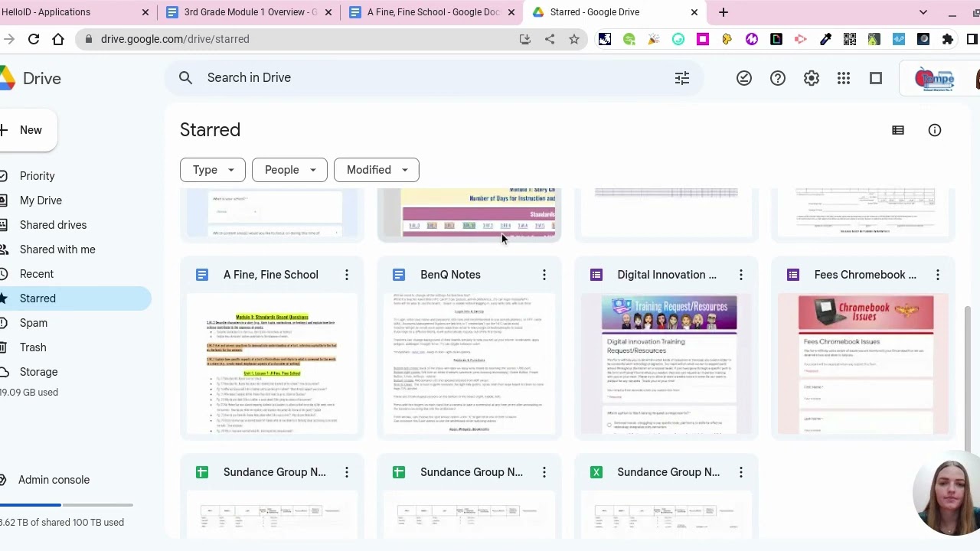Open more actions for first Sundance Group sheet
The image size is (980, 551).
click(347, 472)
